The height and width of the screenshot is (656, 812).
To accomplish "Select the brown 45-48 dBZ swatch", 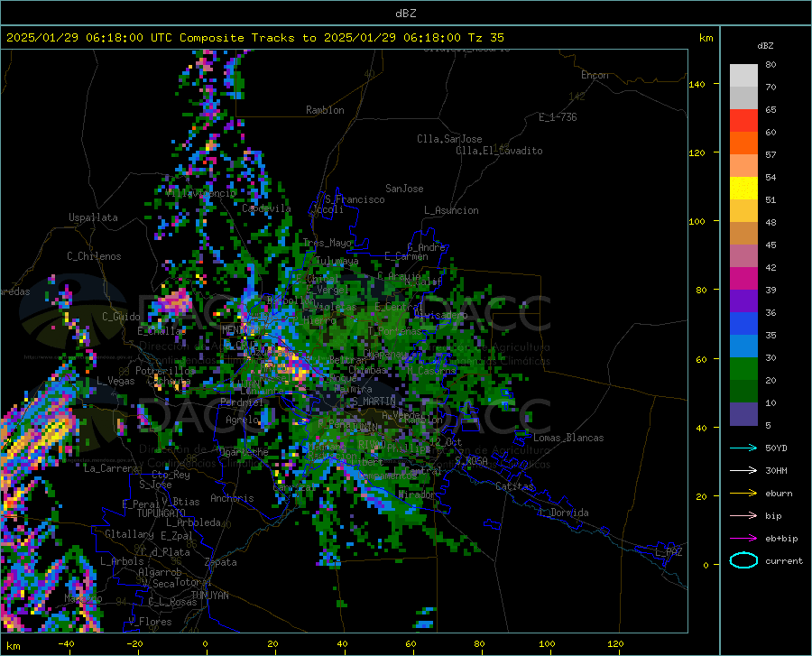I will tap(743, 234).
